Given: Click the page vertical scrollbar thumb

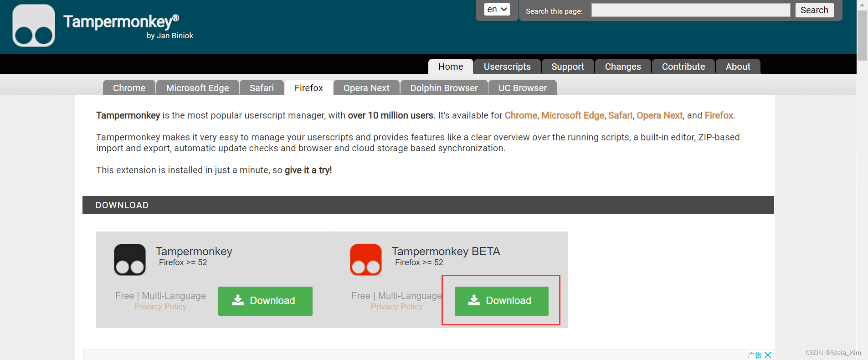Looking at the screenshot, I should [x=862, y=36].
